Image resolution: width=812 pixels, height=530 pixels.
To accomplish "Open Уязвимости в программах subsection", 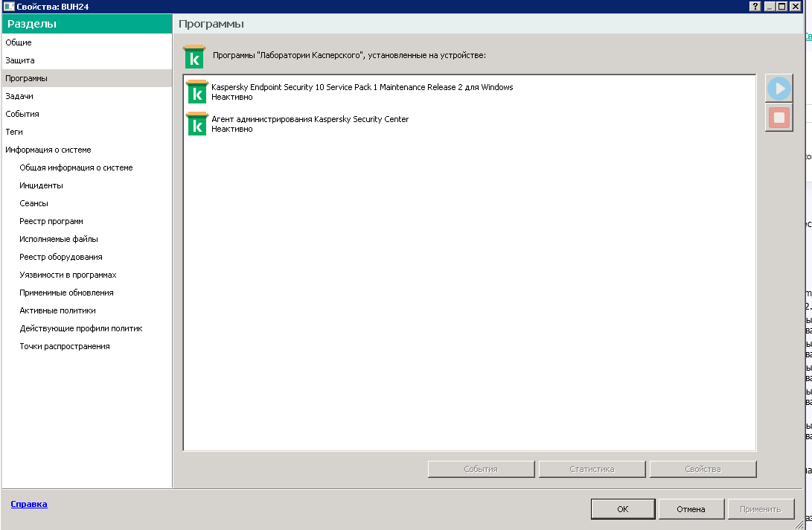I will coord(68,275).
